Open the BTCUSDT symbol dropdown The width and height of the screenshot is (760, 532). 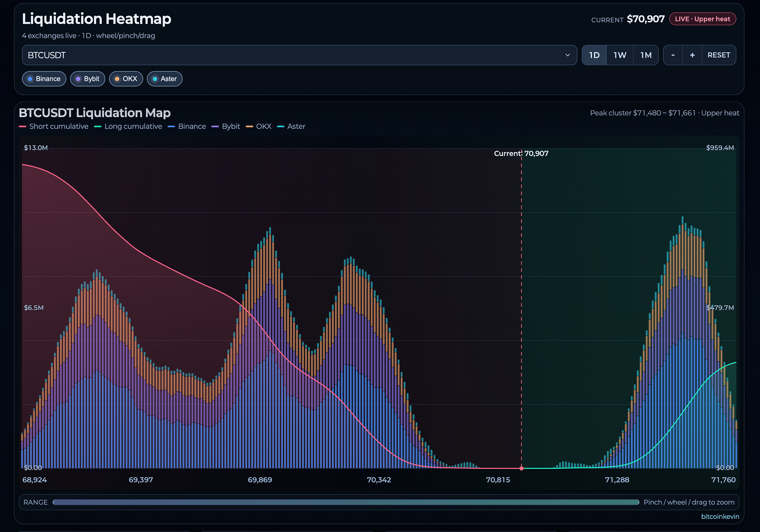point(299,55)
